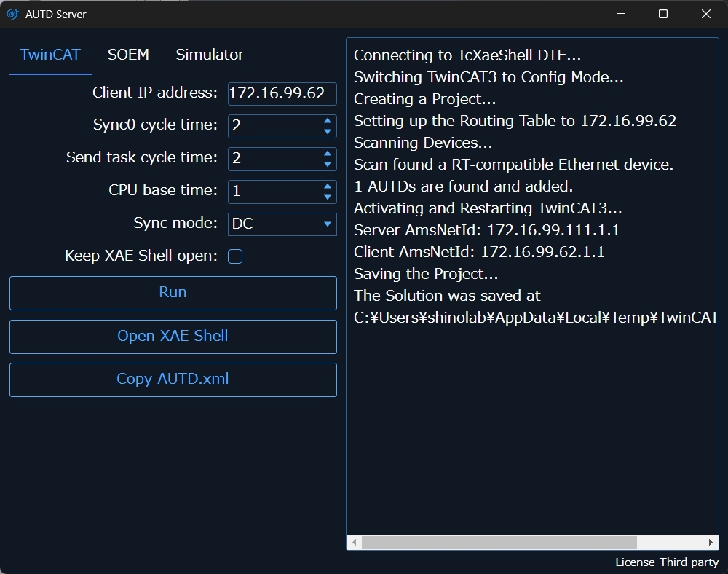Click the 'Saving the Project...' log line
The image size is (728, 574).
tap(426, 274)
